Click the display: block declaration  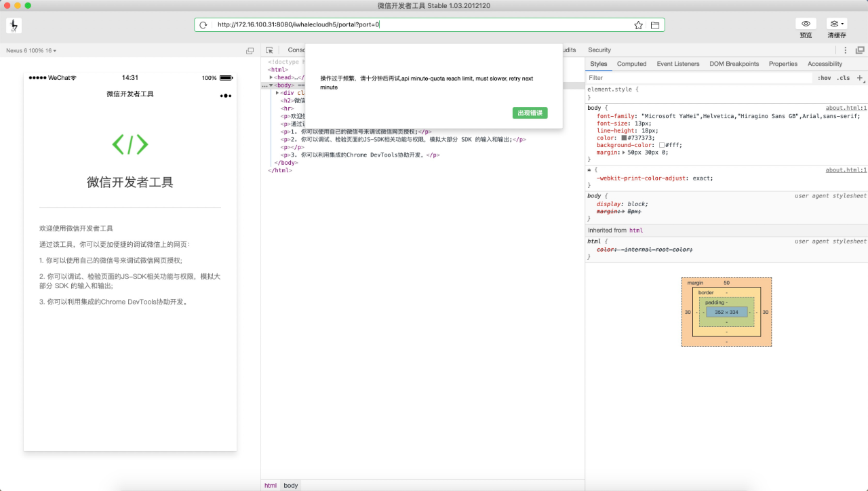(623, 204)
